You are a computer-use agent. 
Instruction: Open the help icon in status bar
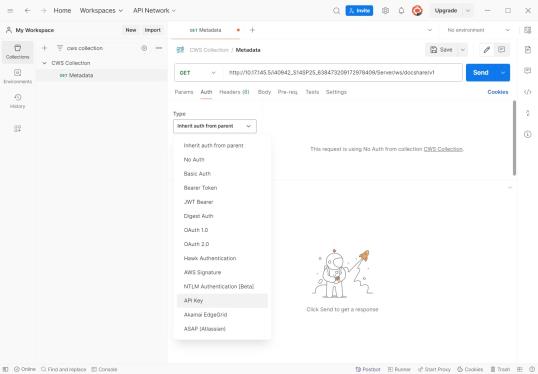pos(531,369)
